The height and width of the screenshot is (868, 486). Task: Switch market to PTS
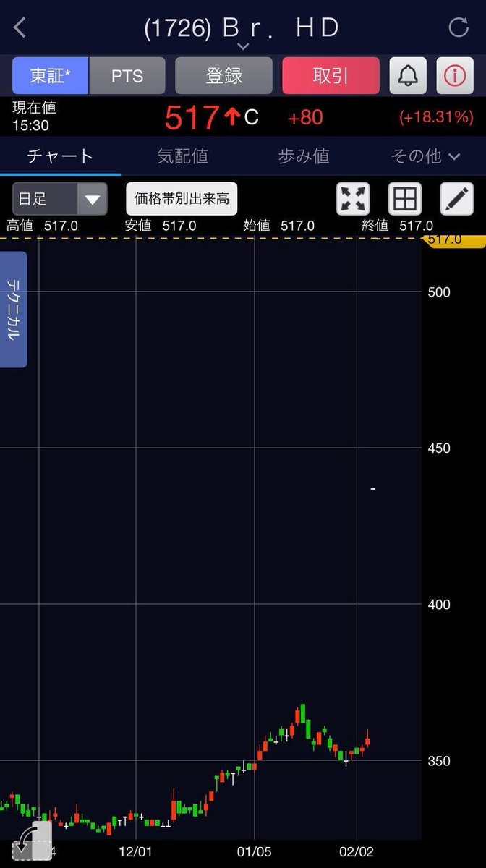127,75
